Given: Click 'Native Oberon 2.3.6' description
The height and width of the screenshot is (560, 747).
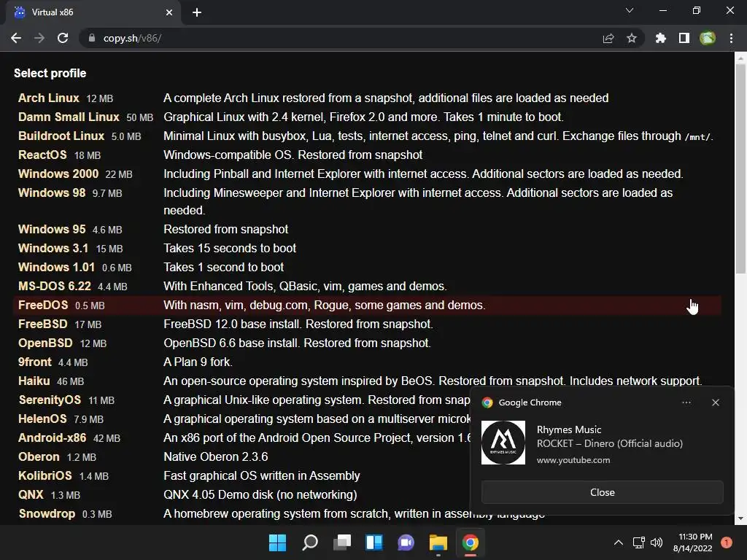Looking at the screenshot, I should 215,457.
